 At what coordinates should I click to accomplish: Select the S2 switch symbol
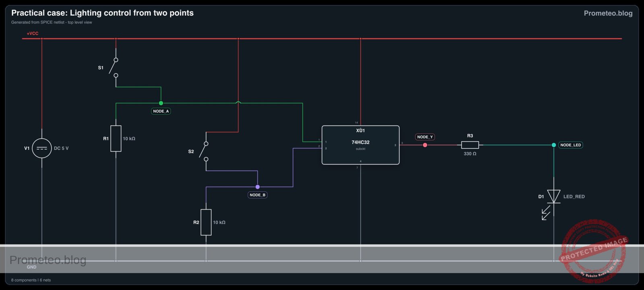click(204, 151)
